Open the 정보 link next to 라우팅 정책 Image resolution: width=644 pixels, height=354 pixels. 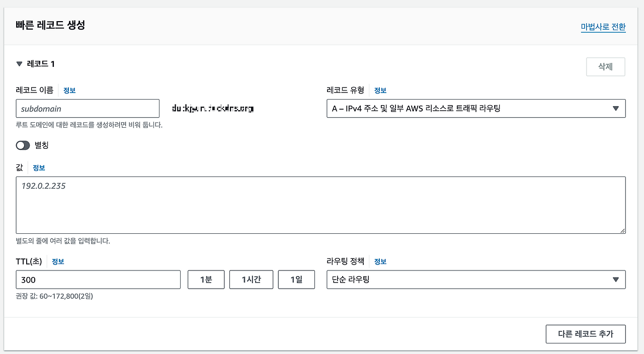click(380, 261)
